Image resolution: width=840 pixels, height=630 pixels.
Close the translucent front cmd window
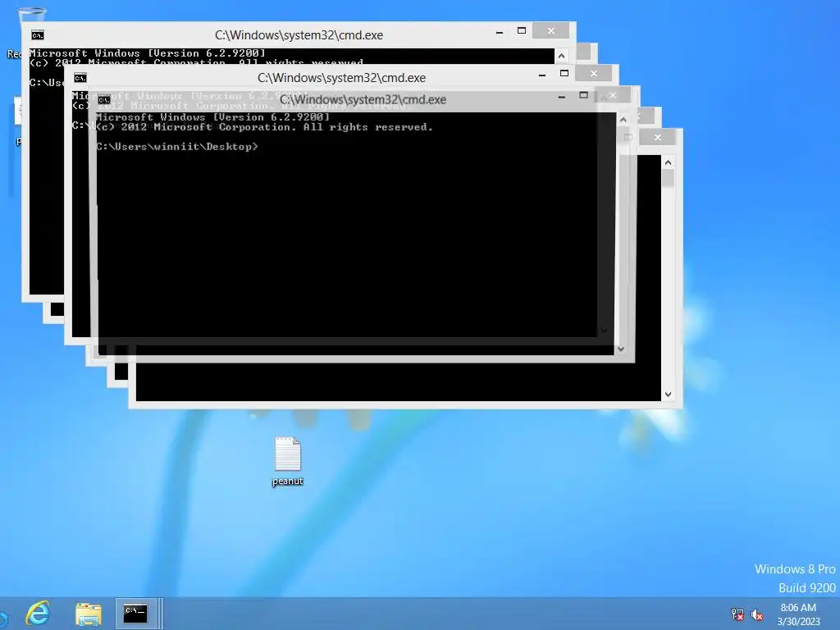pos(613,95)
